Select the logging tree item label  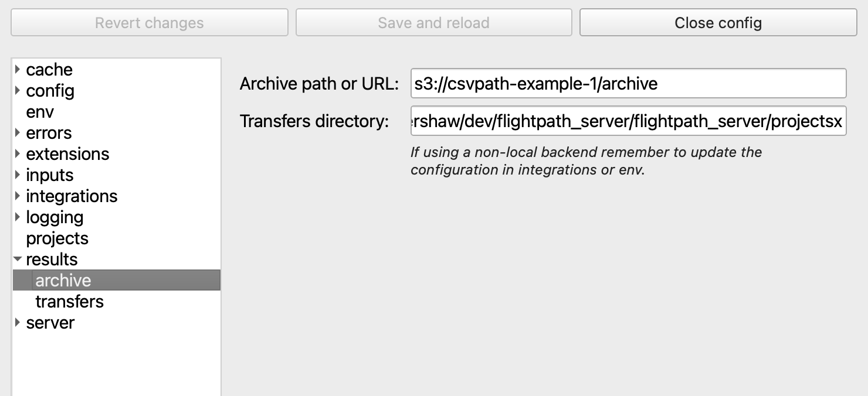(x=55, y=217)
